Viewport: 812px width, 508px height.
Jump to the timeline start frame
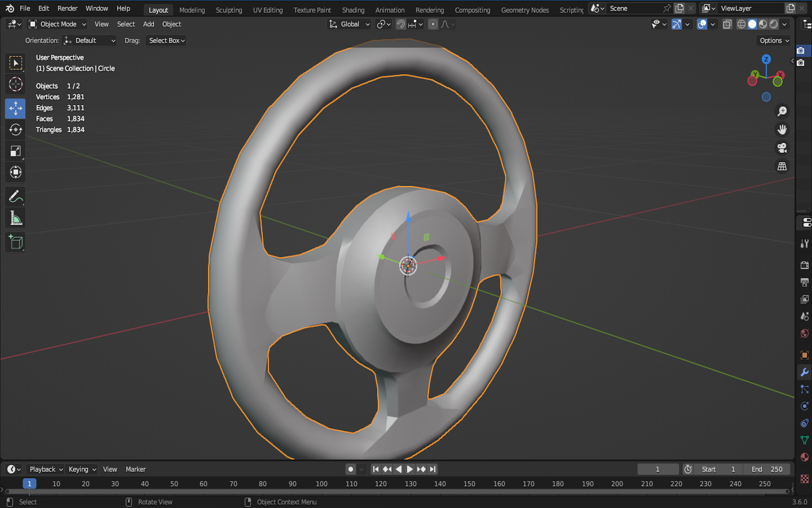click(376, 469)
